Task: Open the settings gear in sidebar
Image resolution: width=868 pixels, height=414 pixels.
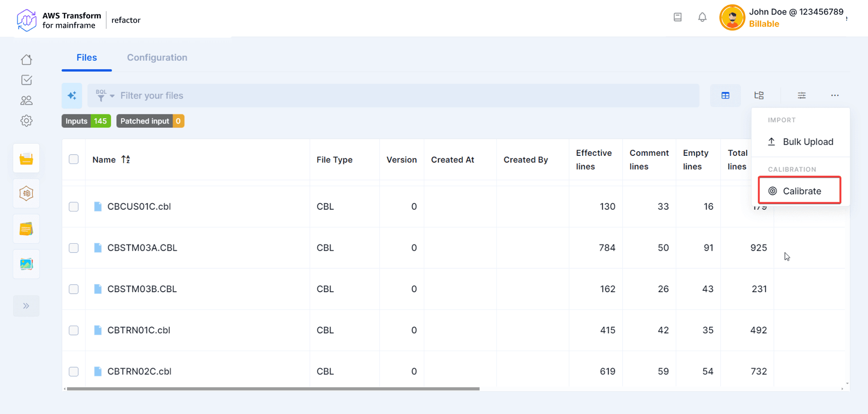Action: pos(27,121)
